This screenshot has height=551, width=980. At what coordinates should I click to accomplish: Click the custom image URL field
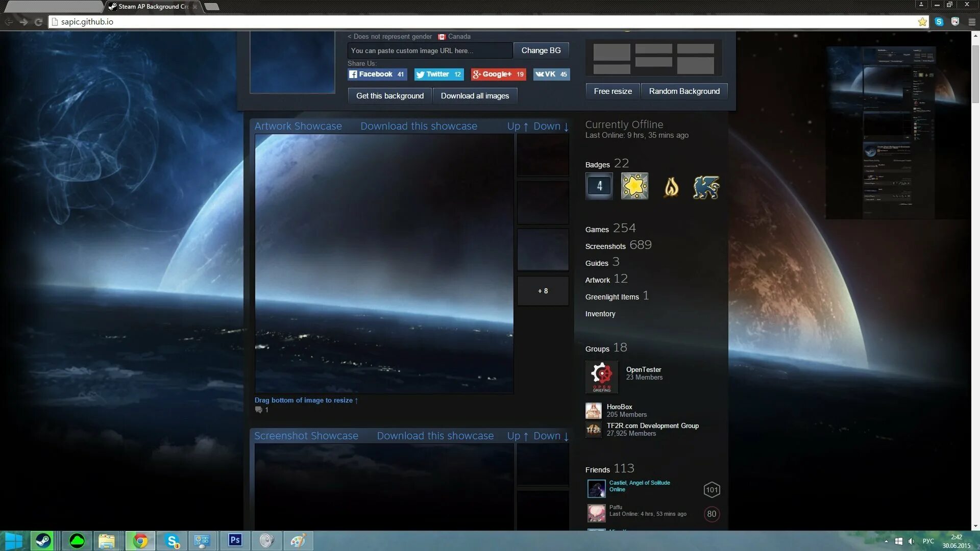tap(430, 51)
